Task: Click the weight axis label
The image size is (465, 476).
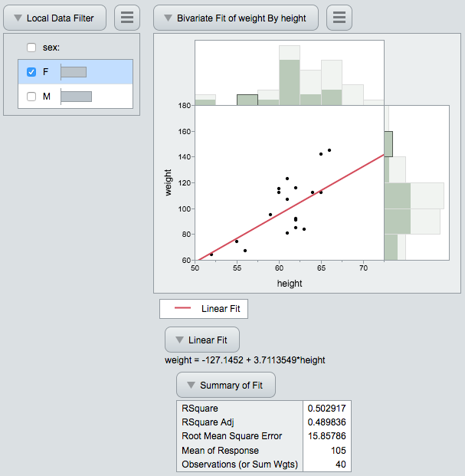Action: [x=168, y=183]
